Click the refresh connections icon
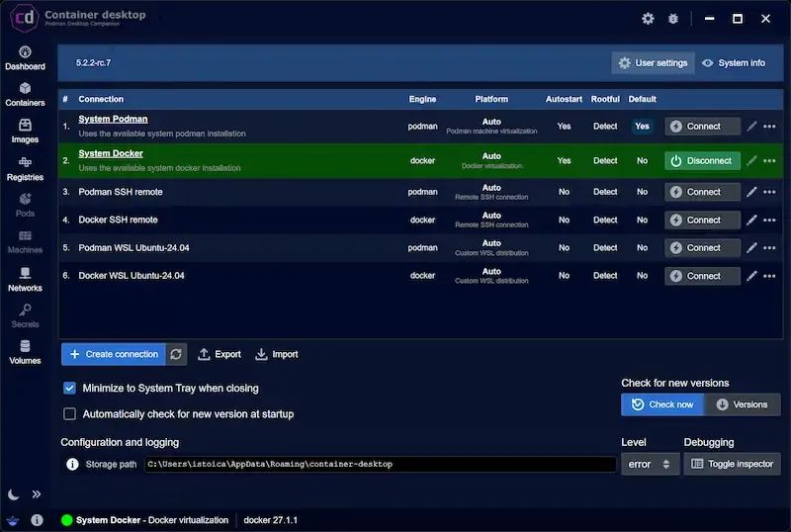Screen dimensions: 791x532 pyautogui.click(x=176, y=354)
